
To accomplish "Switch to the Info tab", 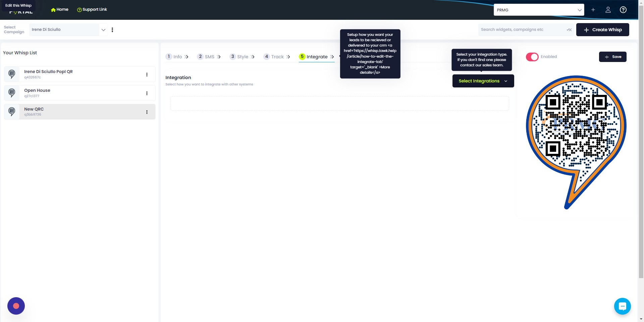I will [177, 57].
